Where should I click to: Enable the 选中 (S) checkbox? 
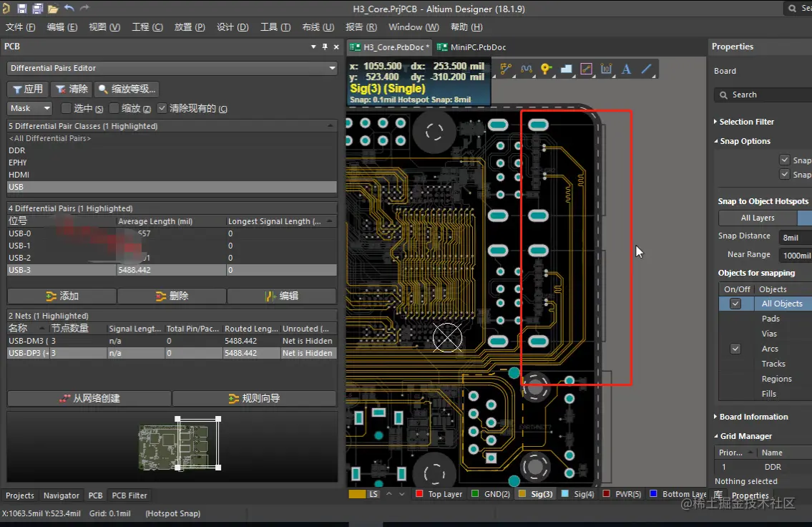pos(67,108)
